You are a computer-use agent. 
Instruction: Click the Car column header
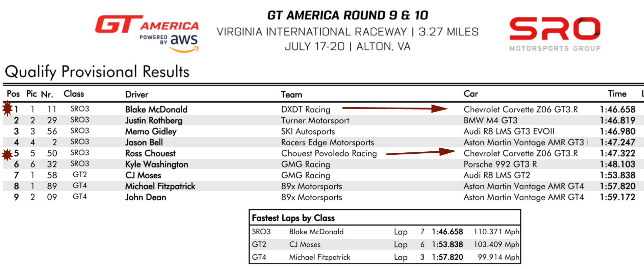click(470, 94)
